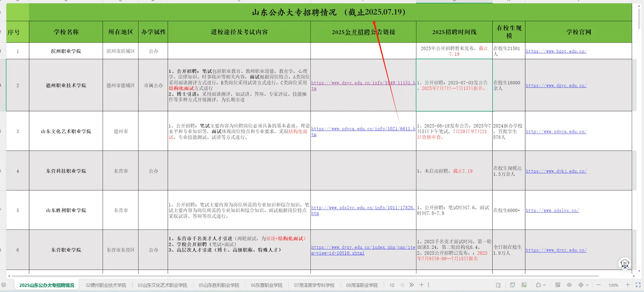Click the sheet count 10 indicator
This screenshot has width=644, height=292.
click(x=392, y=285)
